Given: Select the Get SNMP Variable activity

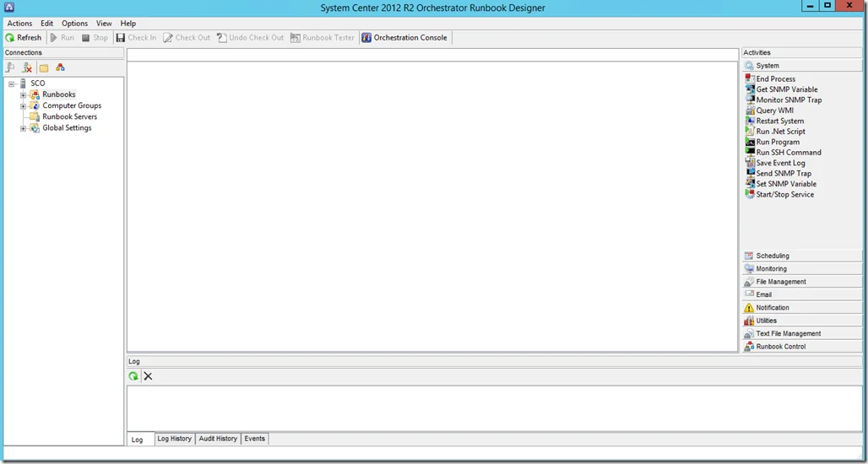Looking at the screenshot, I should (787, 89).
